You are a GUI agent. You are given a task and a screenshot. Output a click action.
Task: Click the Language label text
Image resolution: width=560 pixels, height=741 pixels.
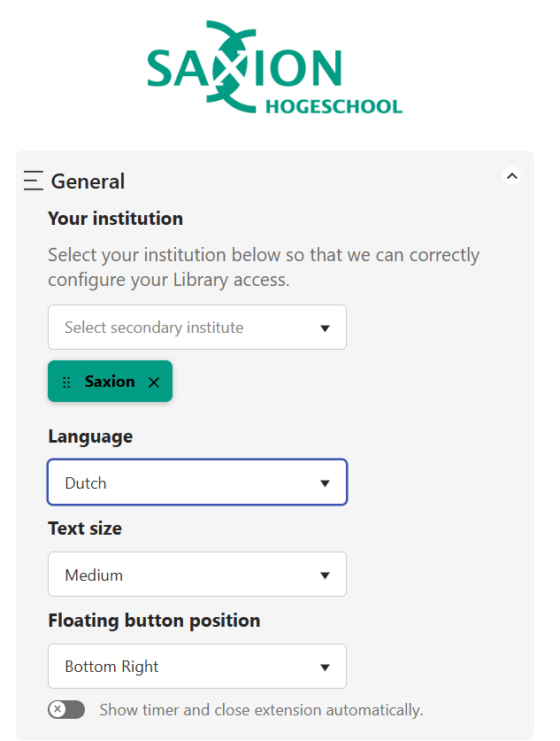pyautogui.click(x=90, y=437)
